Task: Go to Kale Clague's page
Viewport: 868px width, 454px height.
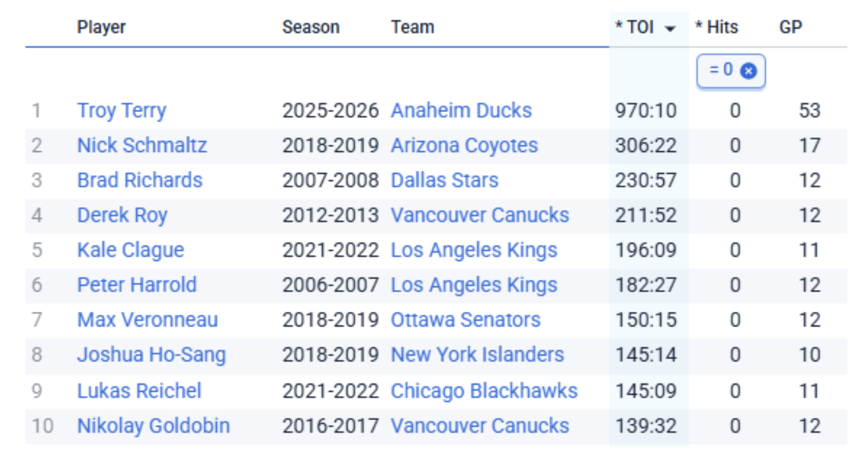Action: (x=130, y=251)
